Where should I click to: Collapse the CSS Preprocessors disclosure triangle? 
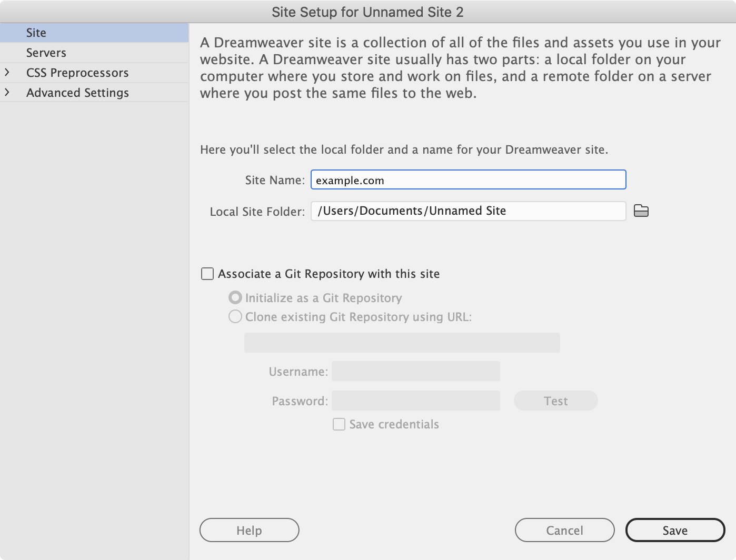coord(7,72)
